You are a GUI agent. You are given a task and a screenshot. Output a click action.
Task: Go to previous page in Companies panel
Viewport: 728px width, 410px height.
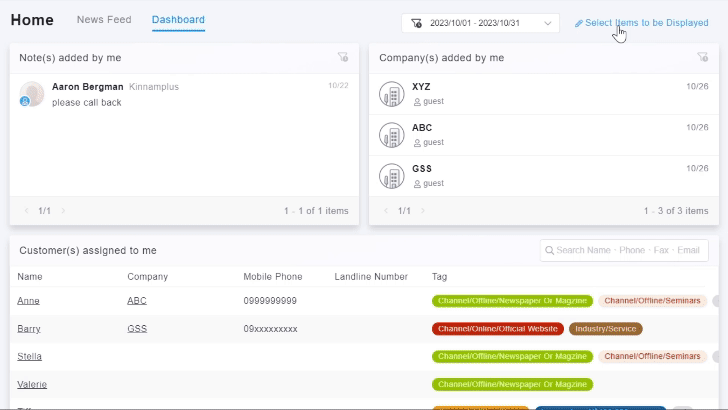pyautogui.click(x=386, y=211)
